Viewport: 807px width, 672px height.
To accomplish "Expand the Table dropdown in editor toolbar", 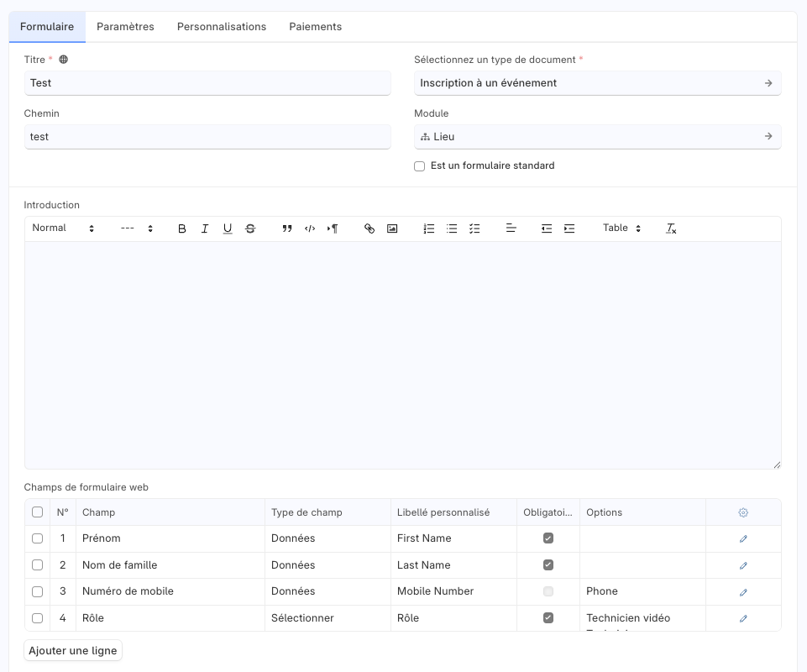I will coord(621,228).
